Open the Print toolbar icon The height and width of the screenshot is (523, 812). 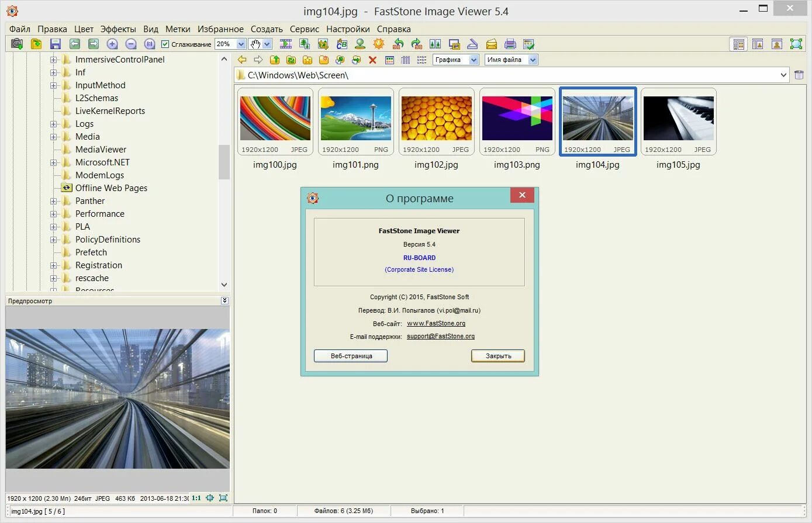tap(510, 44)
